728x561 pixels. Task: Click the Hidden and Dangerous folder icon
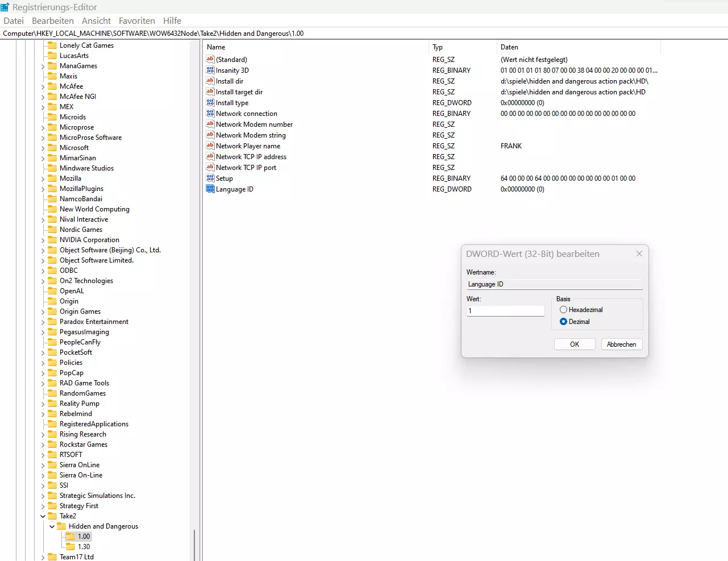(x=61, y=526)
